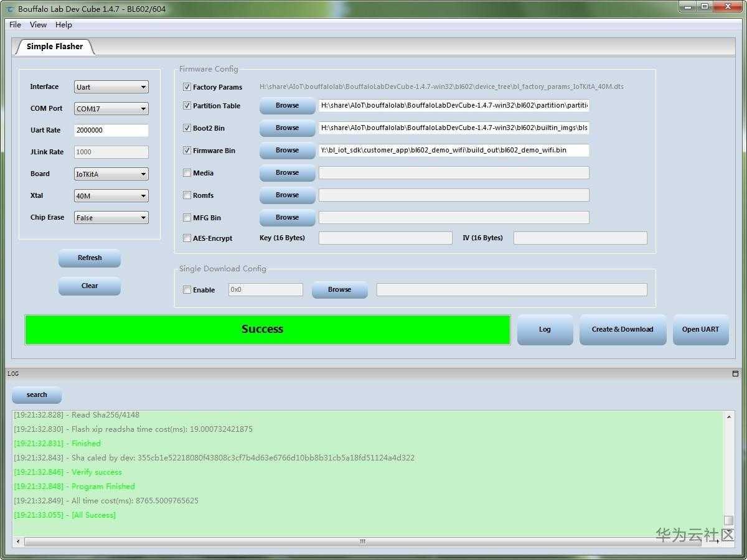The image size is (747, 560).
Task: Turn on the AES-Encrypt checkbox
Action: (x=187, y=238)
